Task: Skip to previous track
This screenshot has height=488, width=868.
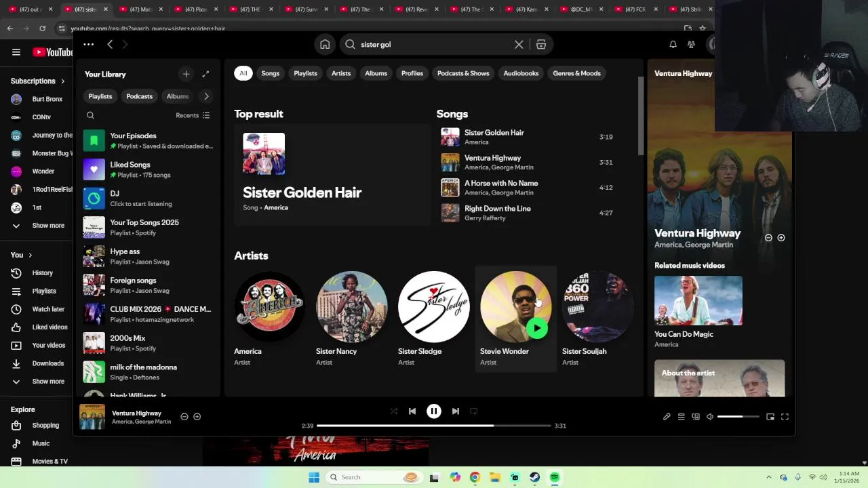Action: click(412, 411)
